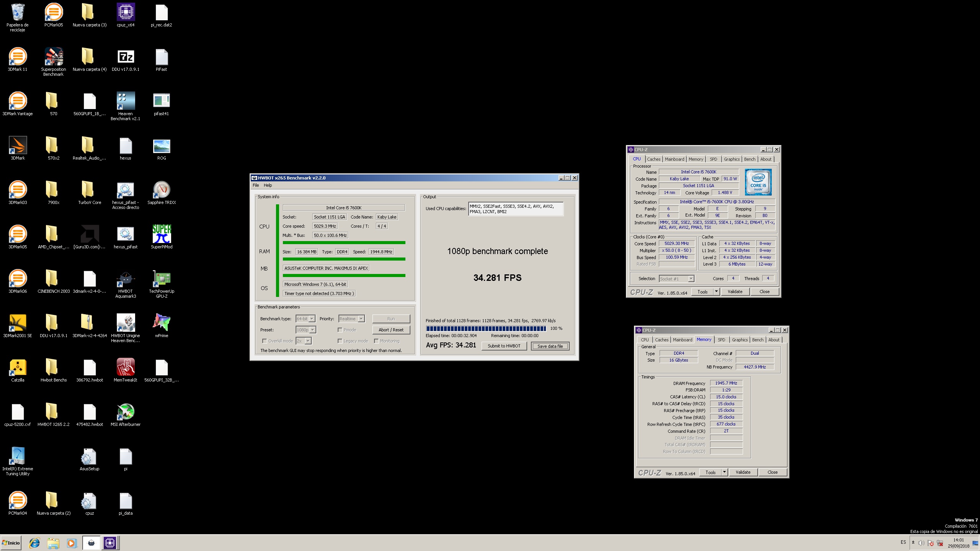Open the Overkill 2x multiplier dropdown
The height and width of the screenshot is (551, 980).
304,341
